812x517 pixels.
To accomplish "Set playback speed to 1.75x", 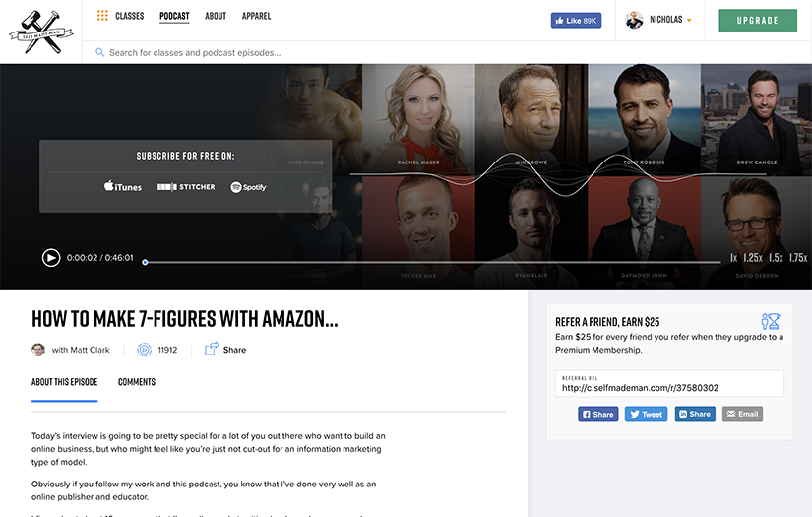I will point(798,257).
